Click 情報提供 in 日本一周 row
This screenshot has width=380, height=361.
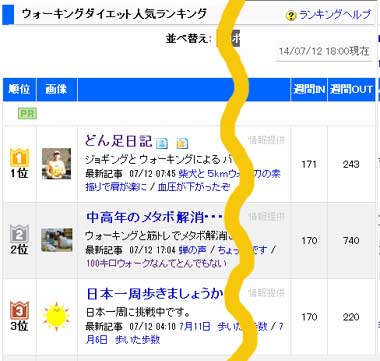coord(266,293)
